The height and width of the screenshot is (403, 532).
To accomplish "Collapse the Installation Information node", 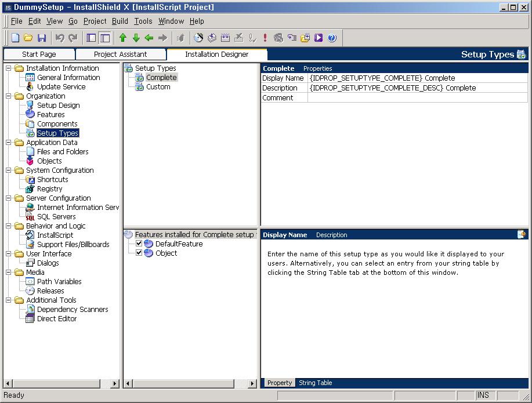I will coord(9,68).
